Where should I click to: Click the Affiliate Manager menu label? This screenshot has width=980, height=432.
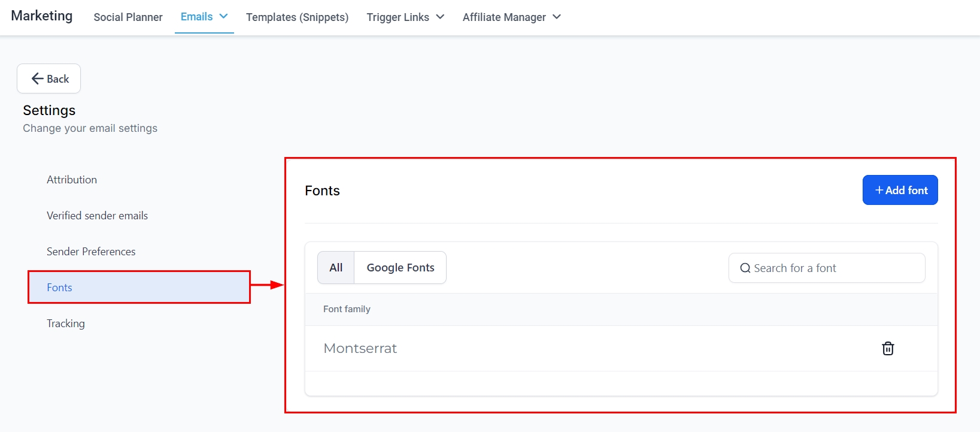coord(504,17)
